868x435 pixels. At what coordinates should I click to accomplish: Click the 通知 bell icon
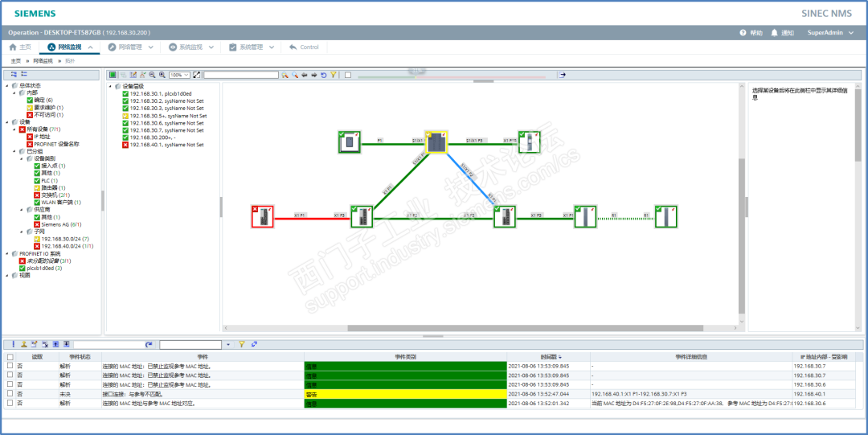pos(775,33)
